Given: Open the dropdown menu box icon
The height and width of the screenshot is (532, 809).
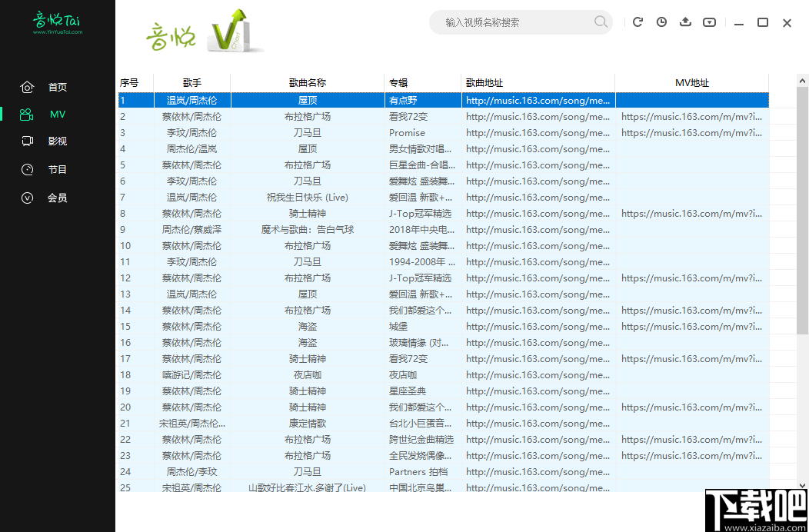Looking at the screenshot, I should (710, 22).
